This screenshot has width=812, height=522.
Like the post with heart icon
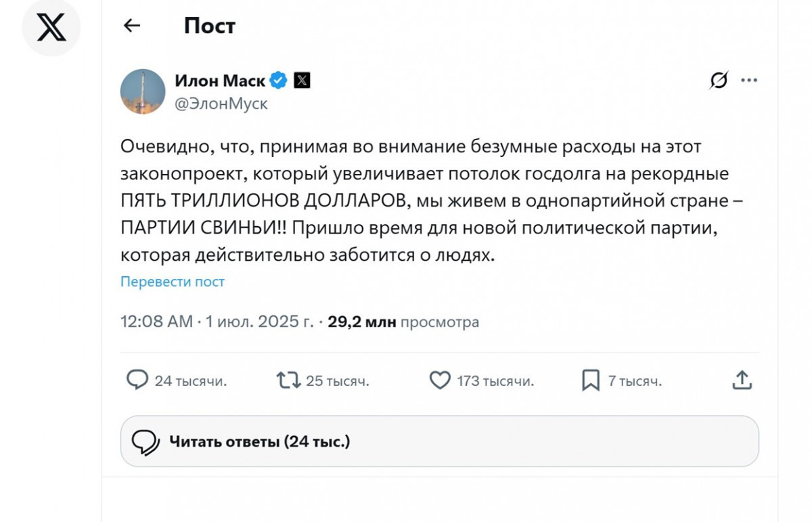pyautogui.click(x=440, y=380)
